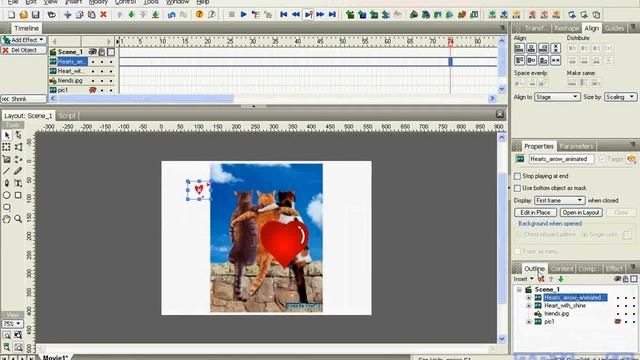Check Stop playing at end
The width and height of the screenshot is (640, 360).
518,176
